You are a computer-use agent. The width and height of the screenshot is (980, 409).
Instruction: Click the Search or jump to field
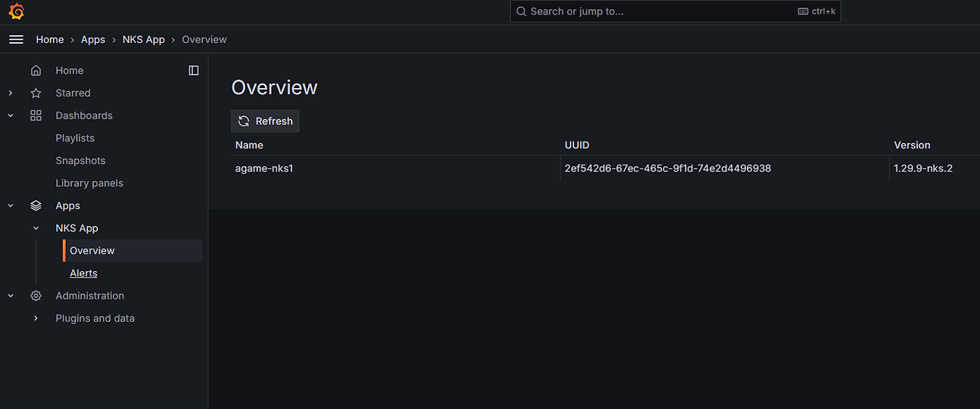point(675,11)
